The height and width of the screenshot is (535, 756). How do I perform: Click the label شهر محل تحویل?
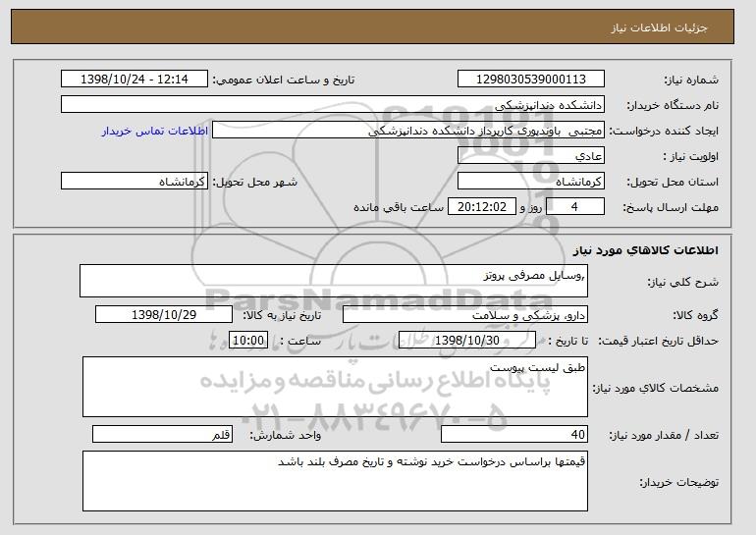pos(255,182)
